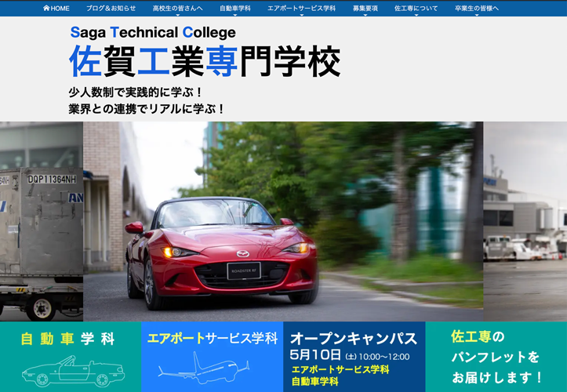567x392 pixels.
Task: Click yellow エアポートサービス学科 text under May 10
Action: (x=340, y=369)
